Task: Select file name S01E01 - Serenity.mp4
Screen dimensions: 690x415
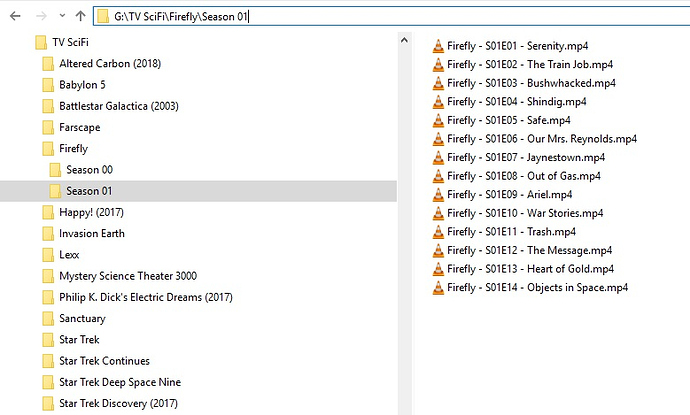Action: [518, 46]
